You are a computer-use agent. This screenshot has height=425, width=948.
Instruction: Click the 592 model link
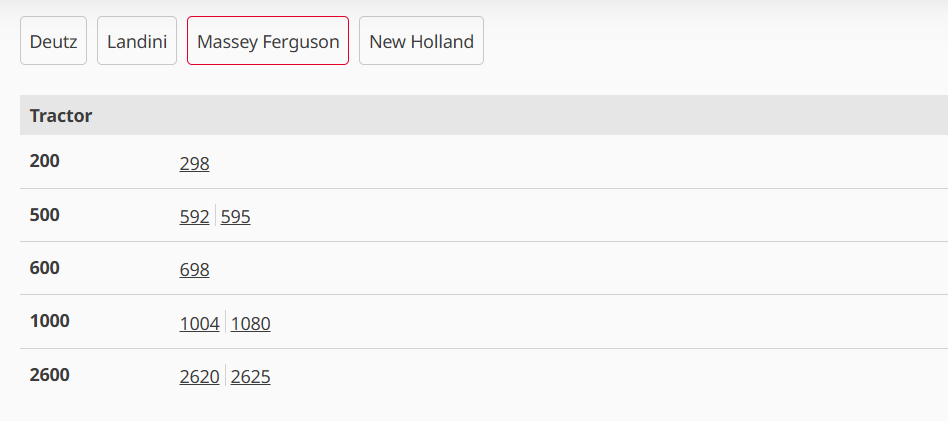point(195,216)
